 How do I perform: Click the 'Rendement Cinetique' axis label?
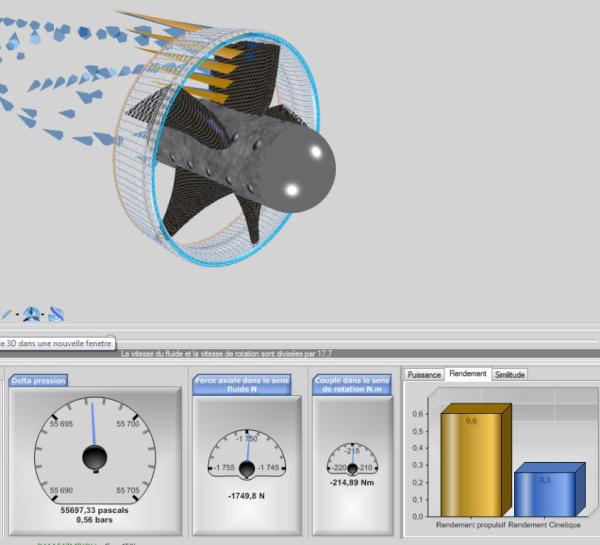[544, 525]
